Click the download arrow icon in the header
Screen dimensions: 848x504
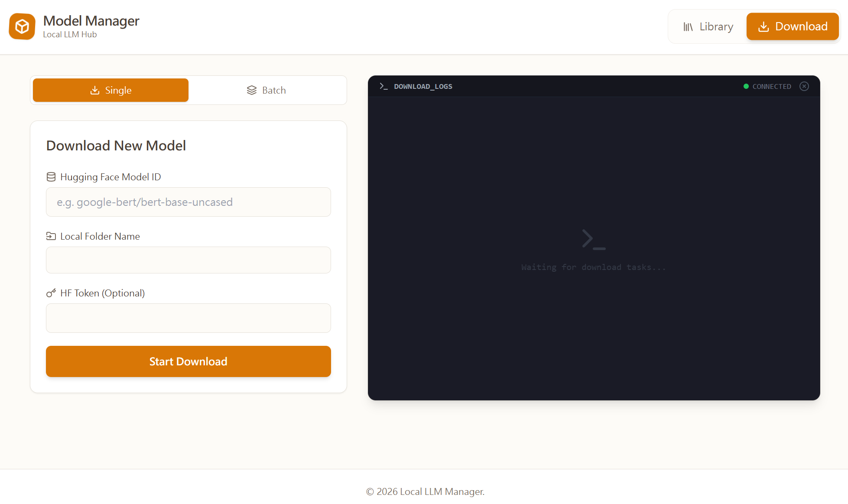(x=764, y=27)
